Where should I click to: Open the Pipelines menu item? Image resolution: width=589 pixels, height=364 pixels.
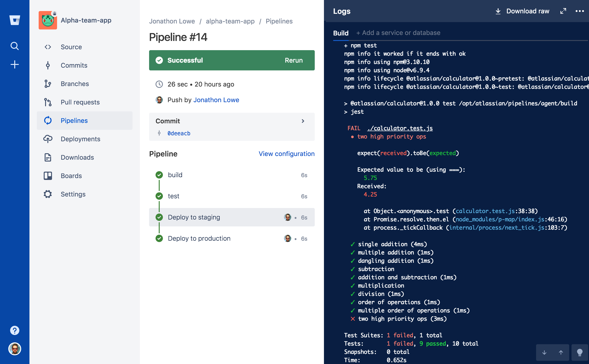click(x=74, y=120)
